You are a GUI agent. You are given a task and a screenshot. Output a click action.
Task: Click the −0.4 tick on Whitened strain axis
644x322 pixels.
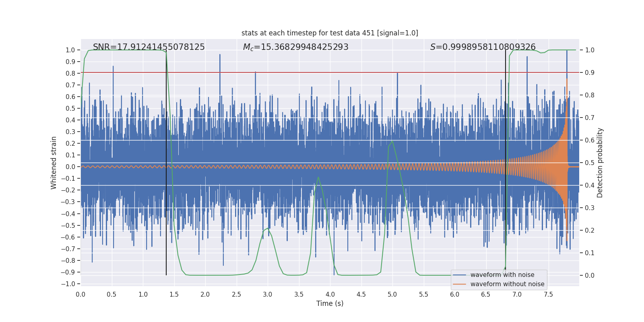pyautogui.click(x=68, y=214)
